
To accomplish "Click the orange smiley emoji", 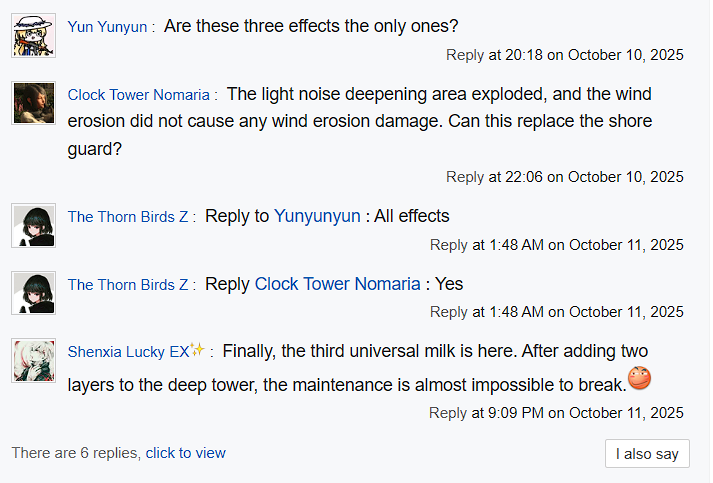I will click(640, 380).
